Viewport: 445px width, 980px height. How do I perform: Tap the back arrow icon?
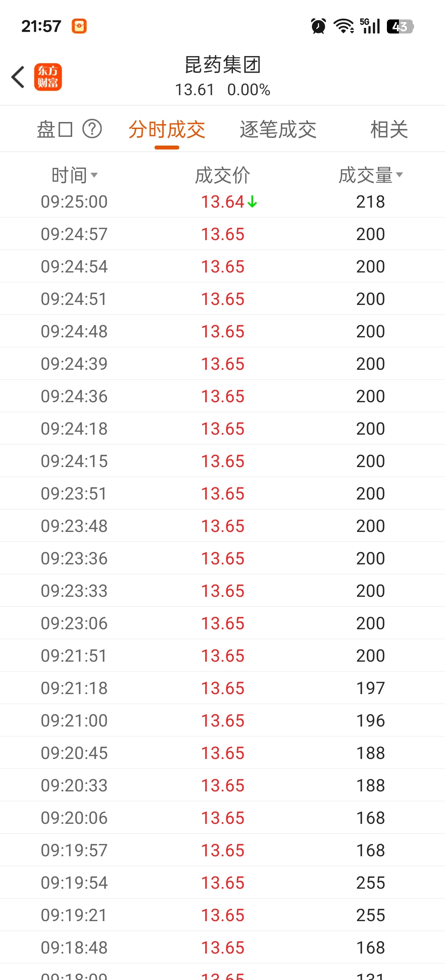pos(18,77)
